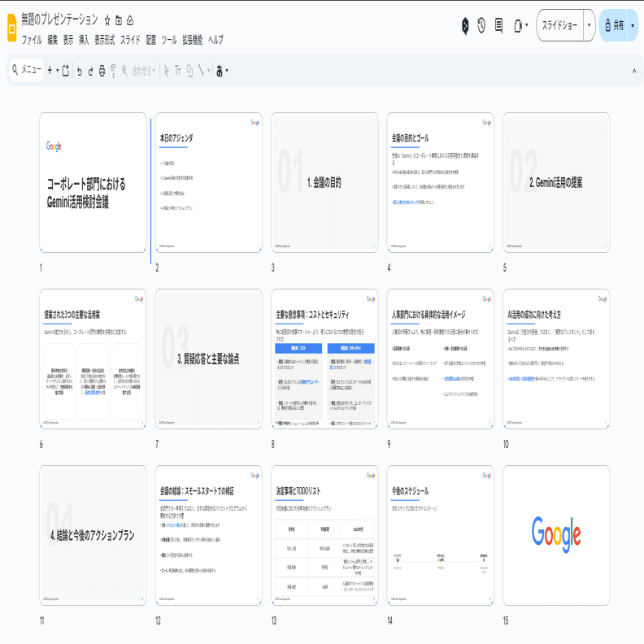Screen dimensions: 644x644
Task: Click the video camera Meet icon
Action: click(x=518, y=26)
